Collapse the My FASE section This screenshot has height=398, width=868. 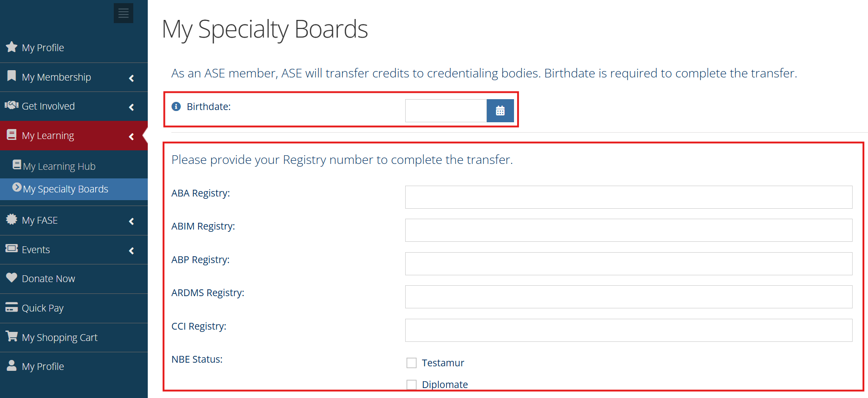(131, 221)
